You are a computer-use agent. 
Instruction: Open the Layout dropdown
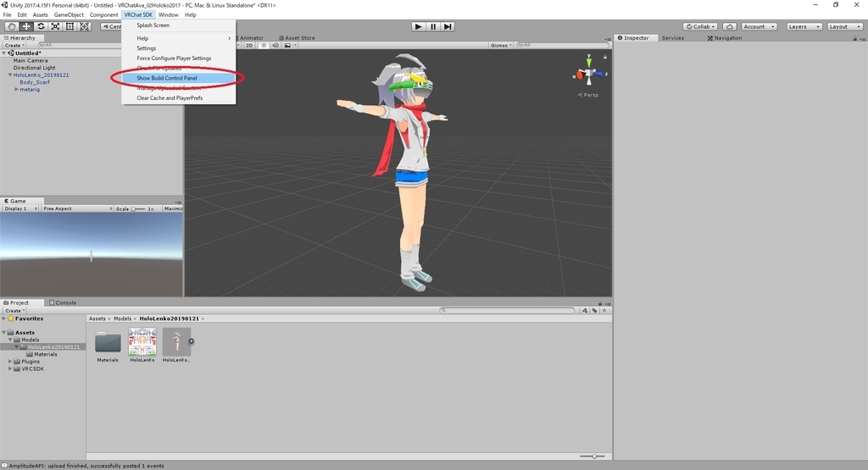pos(845,26)
